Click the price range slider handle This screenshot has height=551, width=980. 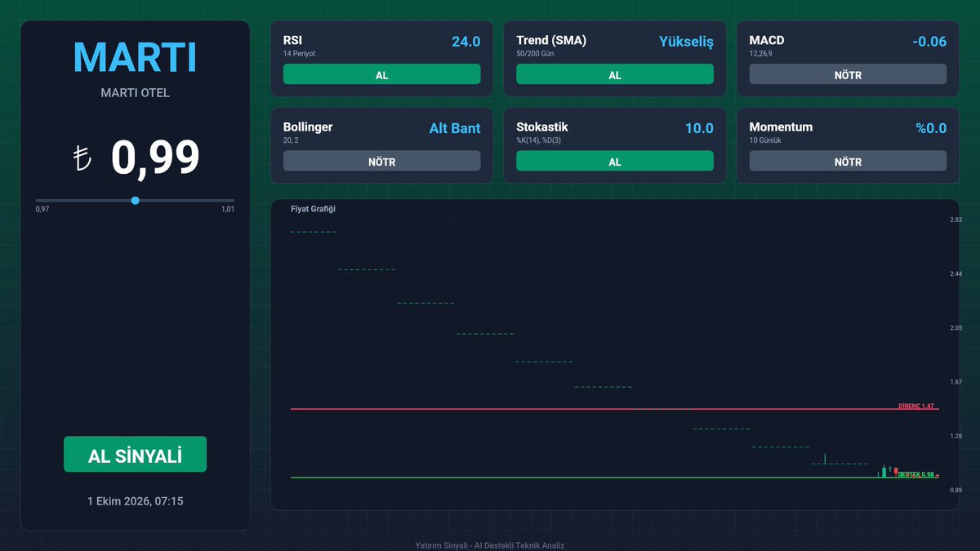coord(135,200)
